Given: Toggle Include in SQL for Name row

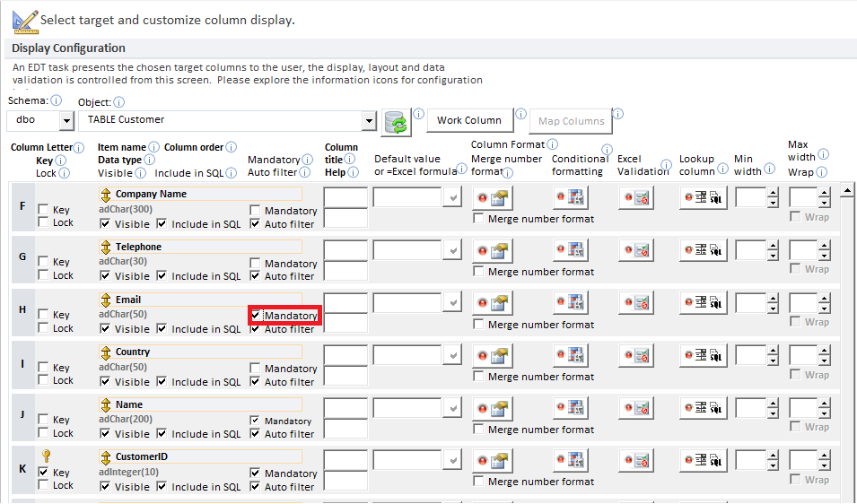Looking at the screenshot, I should tap(162, 433).
